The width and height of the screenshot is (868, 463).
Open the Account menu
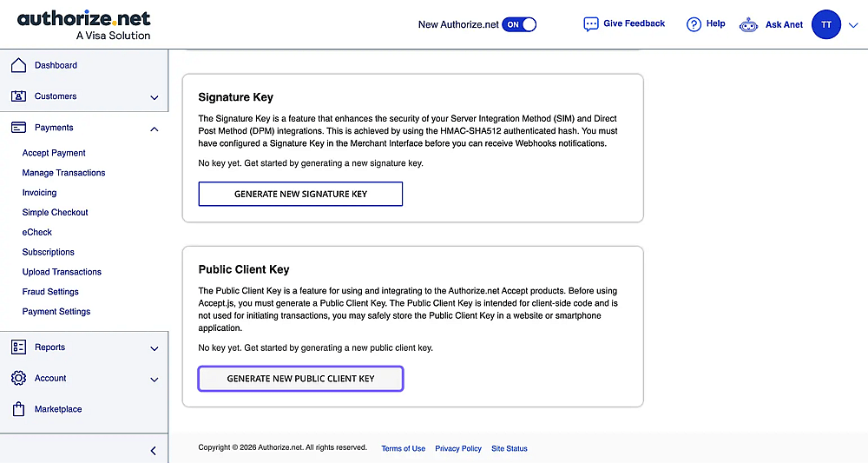click(x=50, y=378)
